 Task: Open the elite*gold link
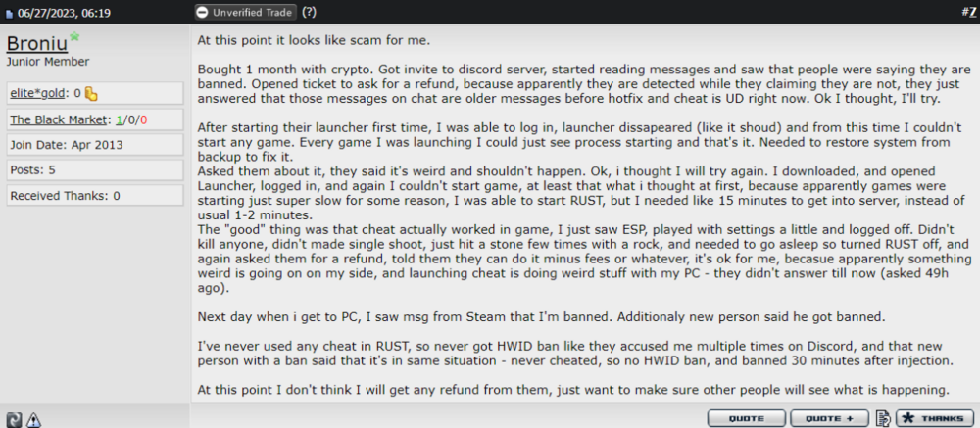pyautogui.click(x=37, y=94)
